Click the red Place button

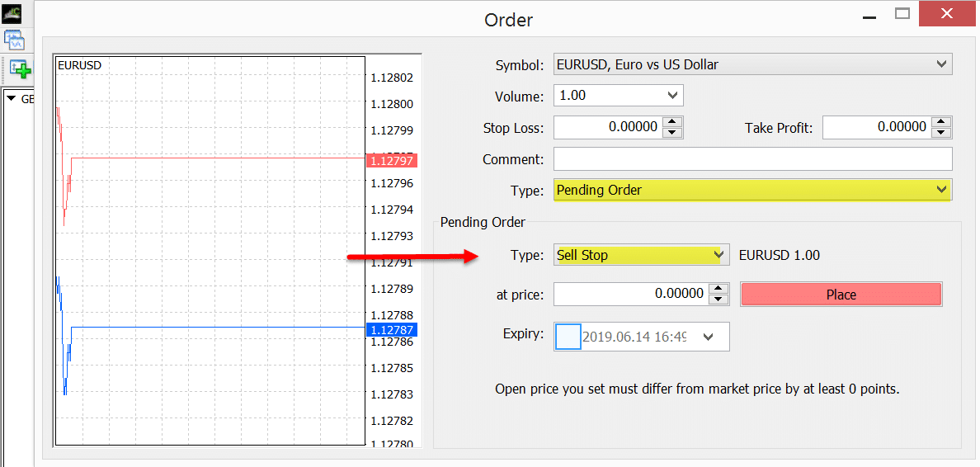point(841,295)
